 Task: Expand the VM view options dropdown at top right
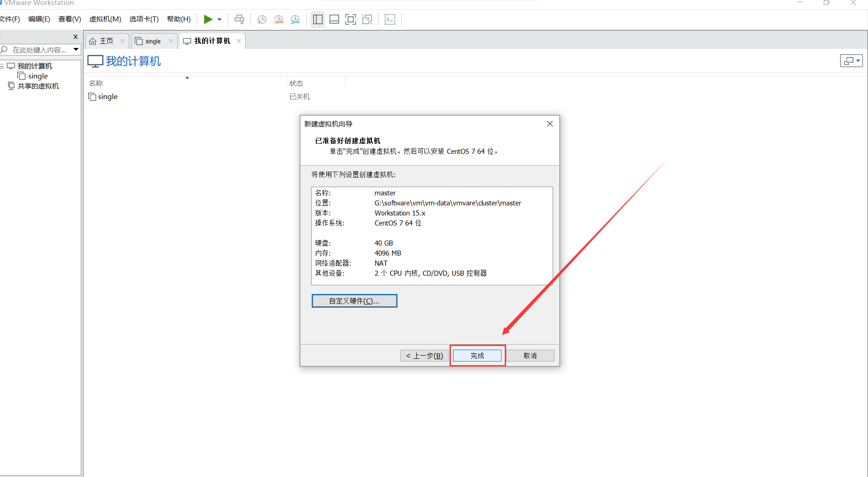pyautogui.click(x=858, y=60)
